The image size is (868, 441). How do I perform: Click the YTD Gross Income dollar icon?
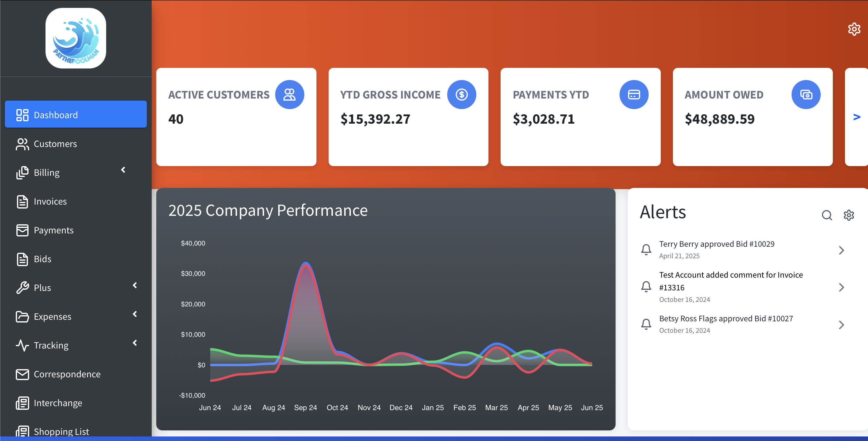pos(461,95)
